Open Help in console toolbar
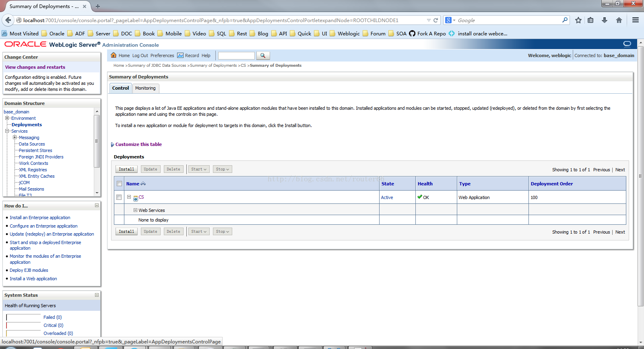Viewport: 644px width, 349px height. 206,55
